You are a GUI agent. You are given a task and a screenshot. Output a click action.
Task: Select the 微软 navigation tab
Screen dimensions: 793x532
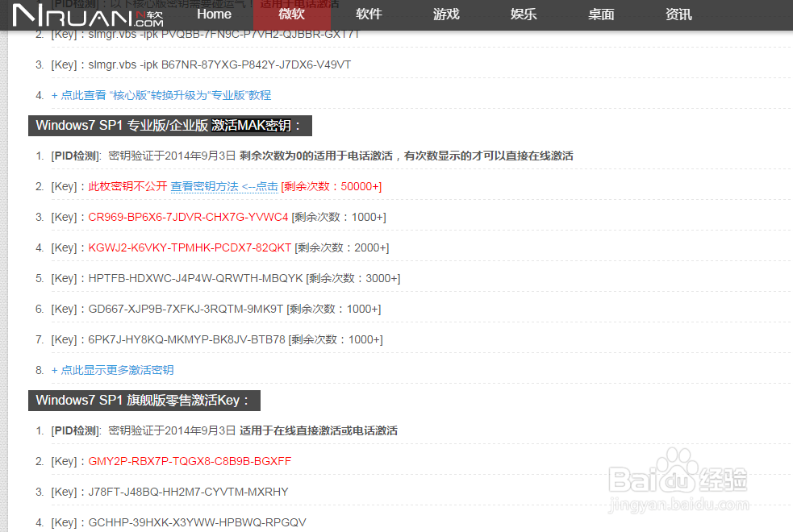[292, 15]
